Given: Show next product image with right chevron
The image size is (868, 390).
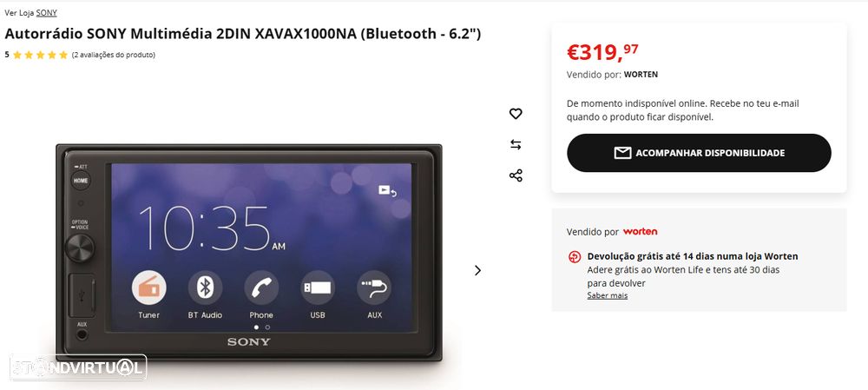Looking at the screenshot, I should point(477,270).
